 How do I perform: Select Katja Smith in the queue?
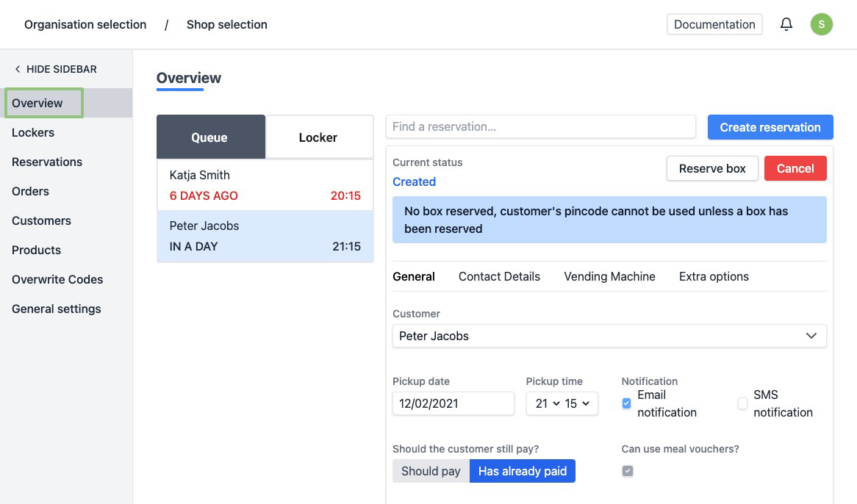(x=265, y=185)
